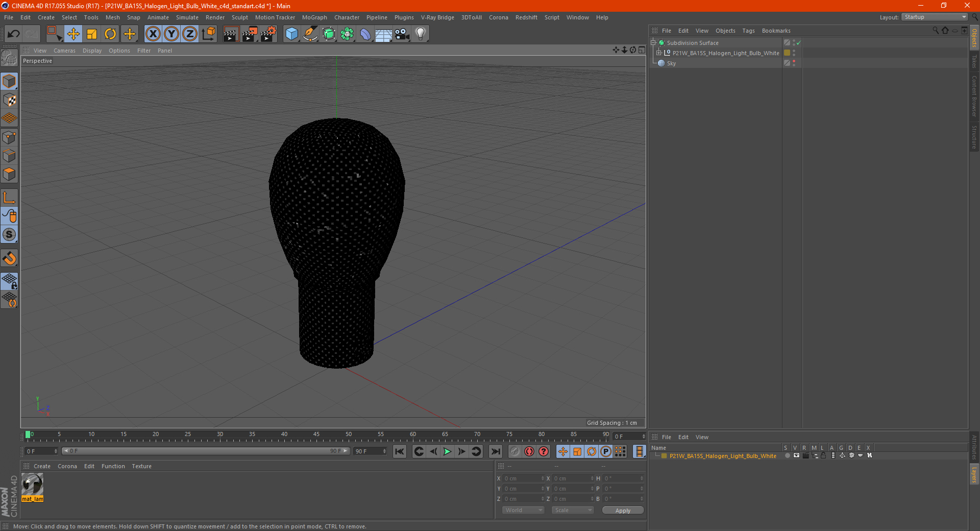The image size is (980, 531).
Task: Open the Layout Startup dropdown
Action: coord(935,17)
